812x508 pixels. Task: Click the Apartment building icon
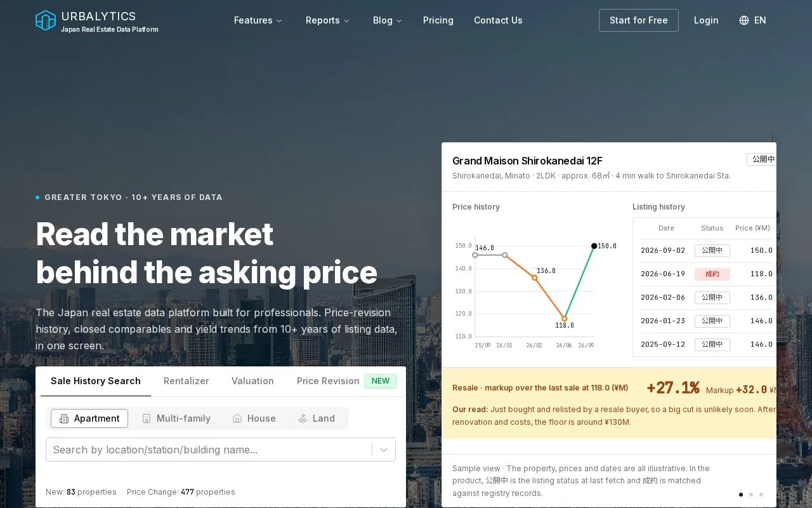click(64, 418)
